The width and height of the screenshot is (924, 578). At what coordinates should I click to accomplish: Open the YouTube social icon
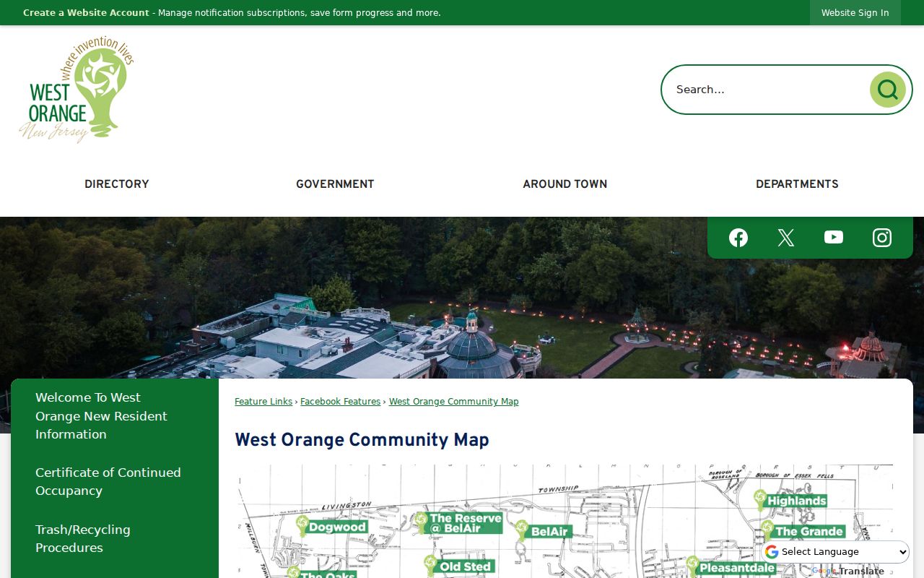point(834,238)
